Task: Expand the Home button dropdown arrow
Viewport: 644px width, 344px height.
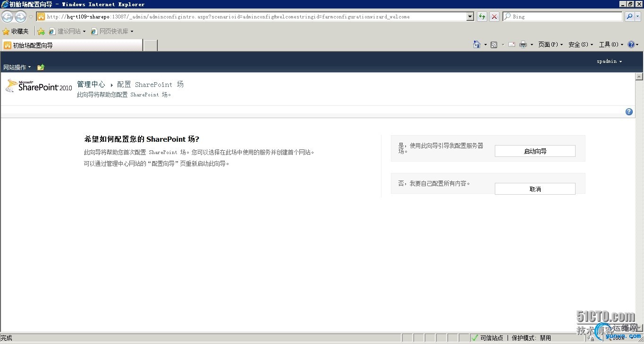Action: click(485, 44)
